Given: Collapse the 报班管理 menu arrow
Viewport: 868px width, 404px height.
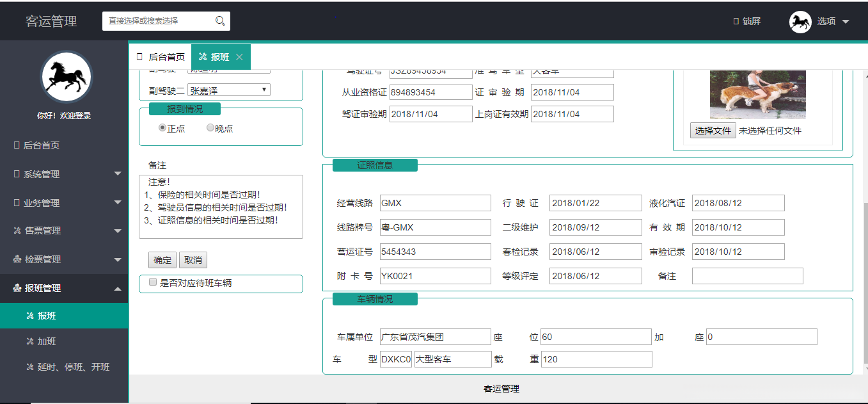Looking at the screenshot, I should point(118,288).
